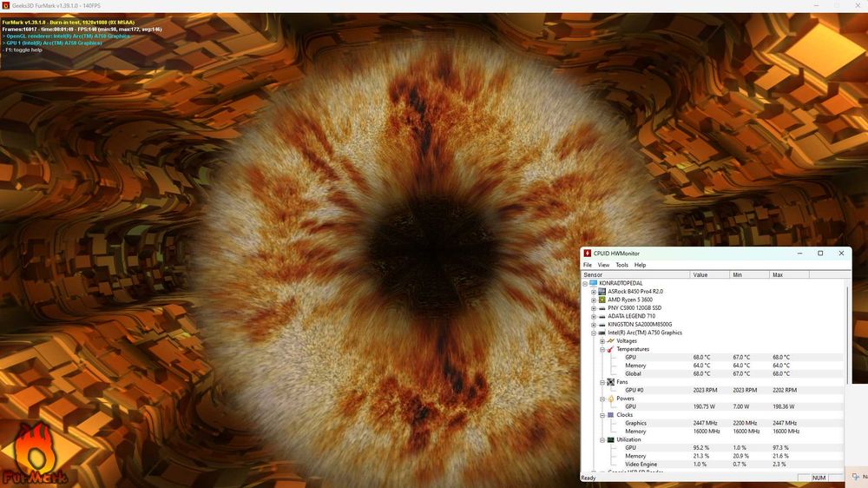Click the 64.0 °C memory temperature value
The image size is (868, 488).
pos(701,366)
